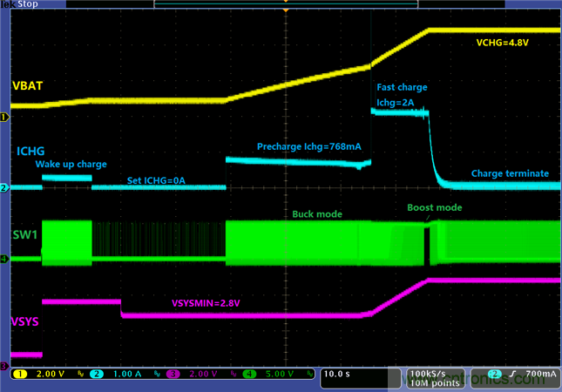
Task: Click the SW1 waveform label
Action: tap(26, 235)
